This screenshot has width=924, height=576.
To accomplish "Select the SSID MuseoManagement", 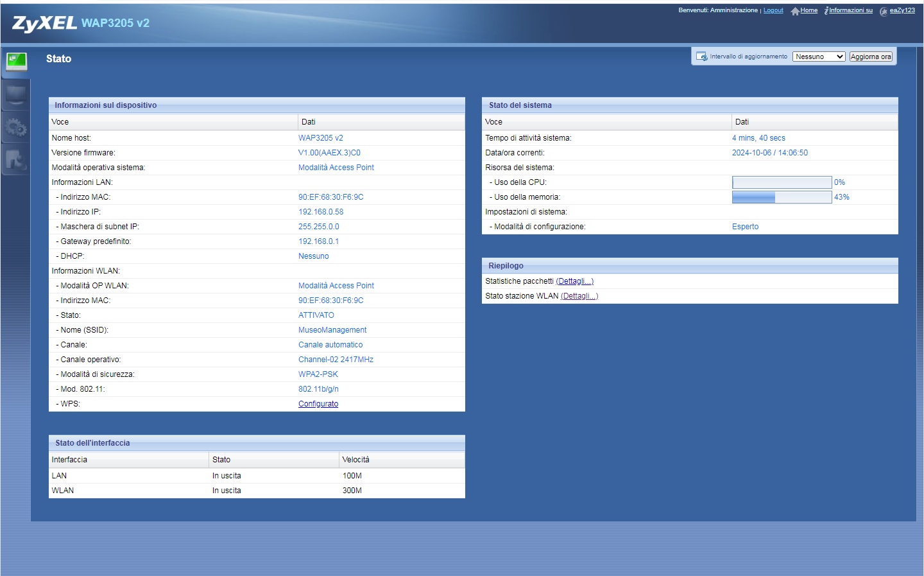I will click(x=332, y=330).
